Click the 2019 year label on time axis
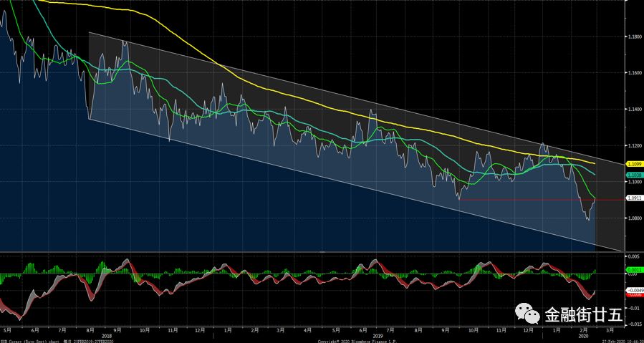 coord(377,335)
